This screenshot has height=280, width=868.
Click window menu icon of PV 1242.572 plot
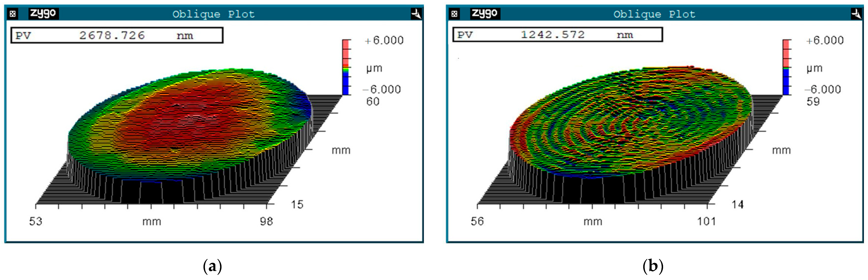coord(454,14)
